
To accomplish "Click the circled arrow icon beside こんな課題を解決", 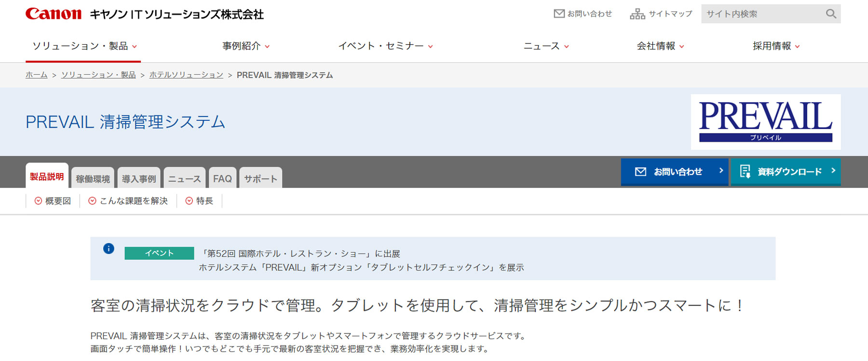I will 92,201.
